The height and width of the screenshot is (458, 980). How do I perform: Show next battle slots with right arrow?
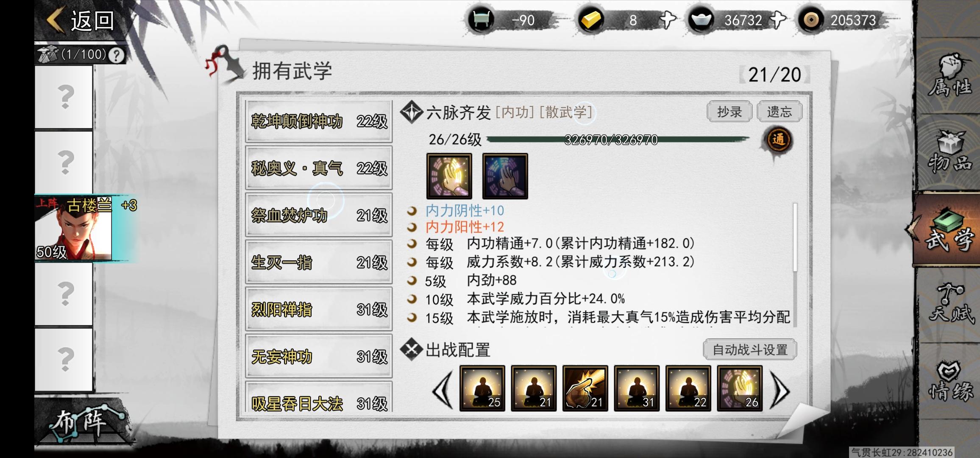tap(780, 389)
